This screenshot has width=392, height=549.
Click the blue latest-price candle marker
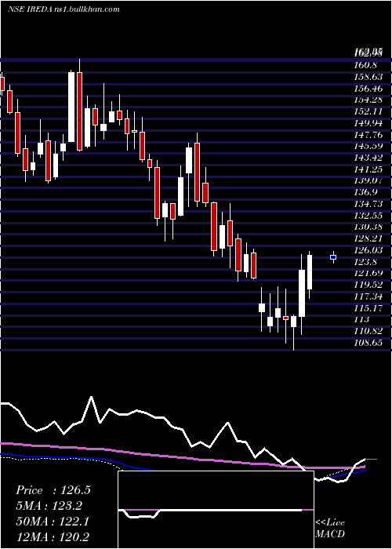coord(333,257)
